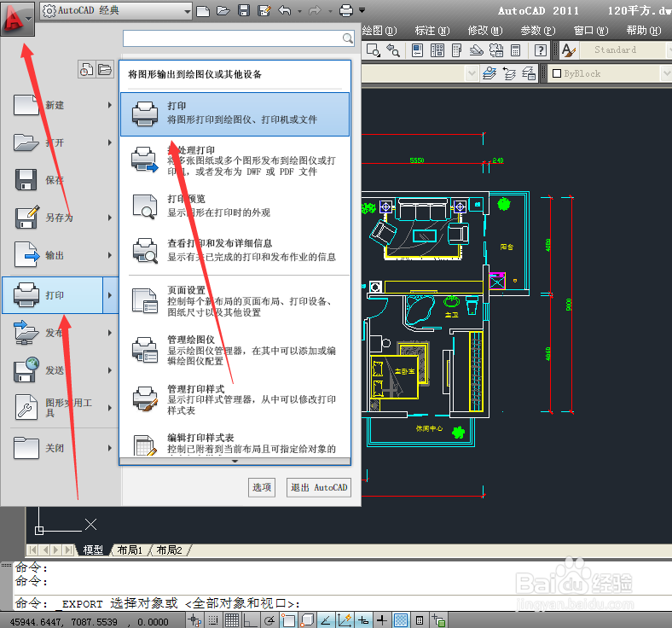Click the Zoom Window toolbar icon

click(x=373, y=50)
